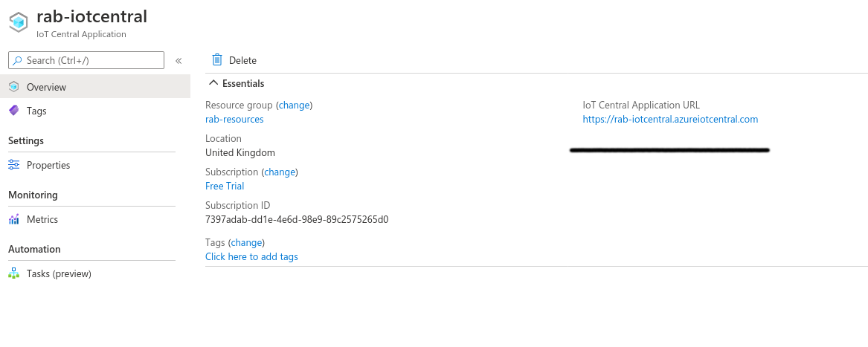Click here to add tags link

(251, 256)
